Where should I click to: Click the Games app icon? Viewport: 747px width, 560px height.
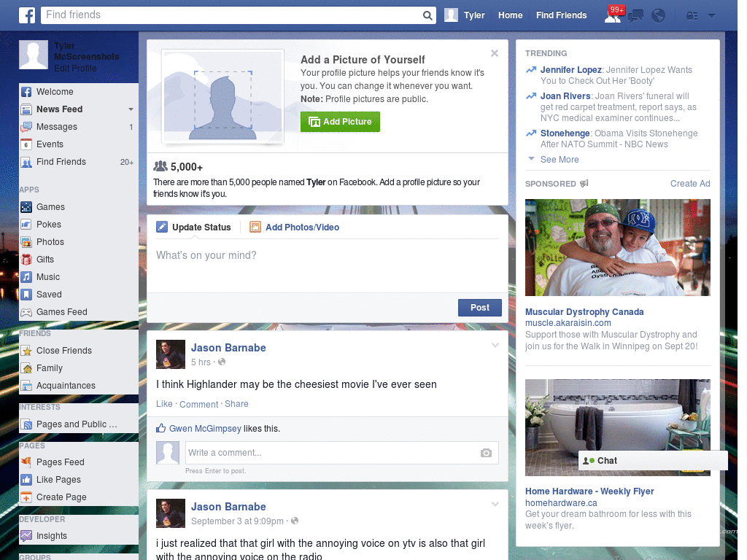(x=26, y=207)
